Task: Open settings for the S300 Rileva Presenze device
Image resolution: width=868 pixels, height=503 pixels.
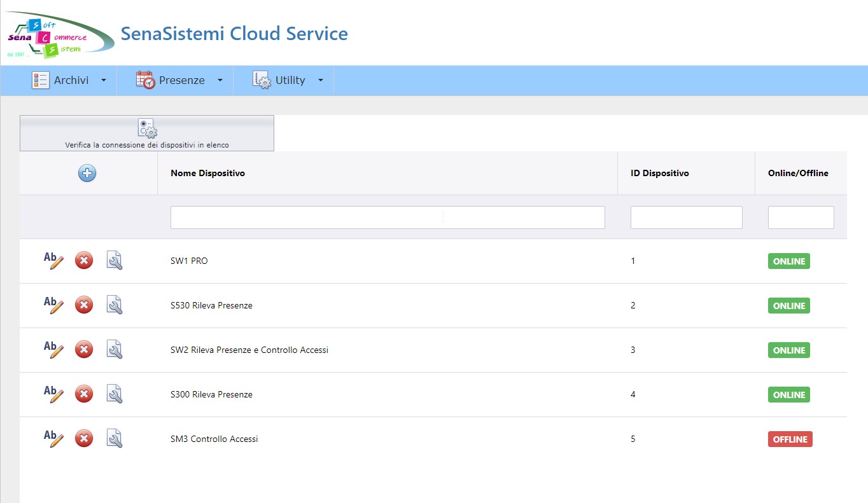Action: (x=115, y=394)
